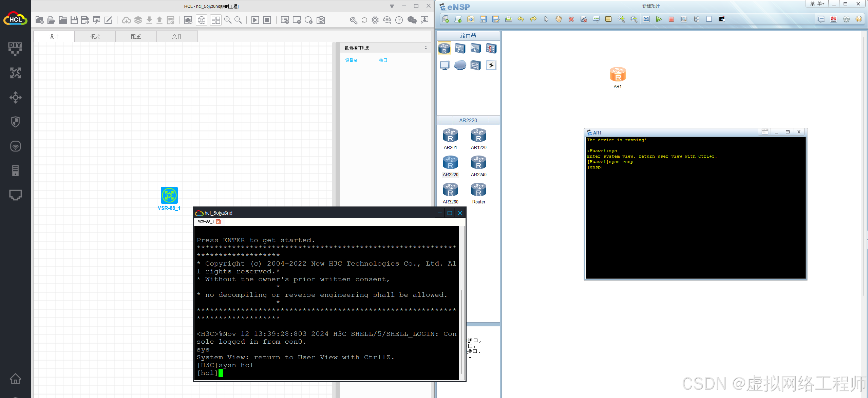Collapse the 抓包接口列表 panel
This screenshot has height=398, width=868.
coord(426,48)
